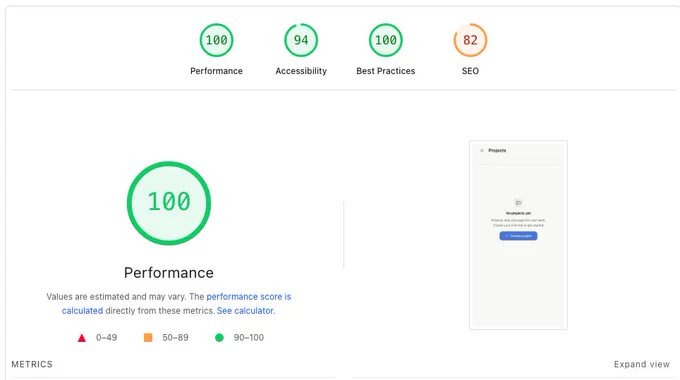Click the Performance score gauge showing 100
This screenshot has height=380, width=680.
[x=216, y=40]
